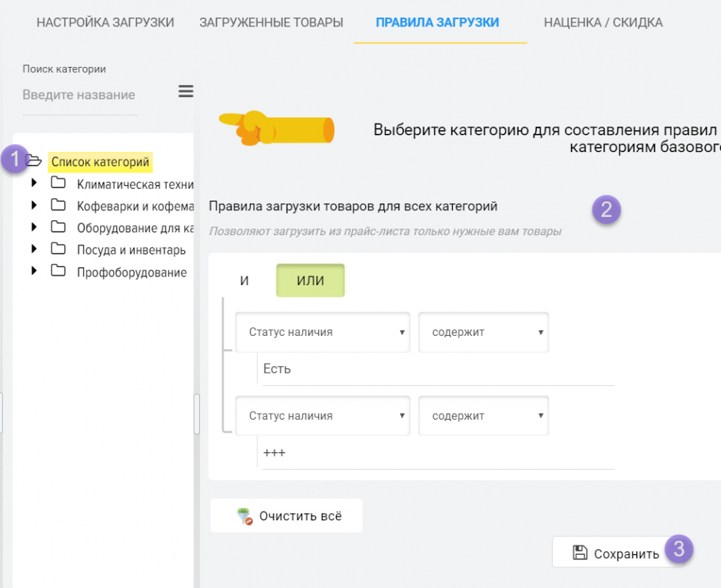Expand the Климатическая техника tree node

[x=34, y=184]
